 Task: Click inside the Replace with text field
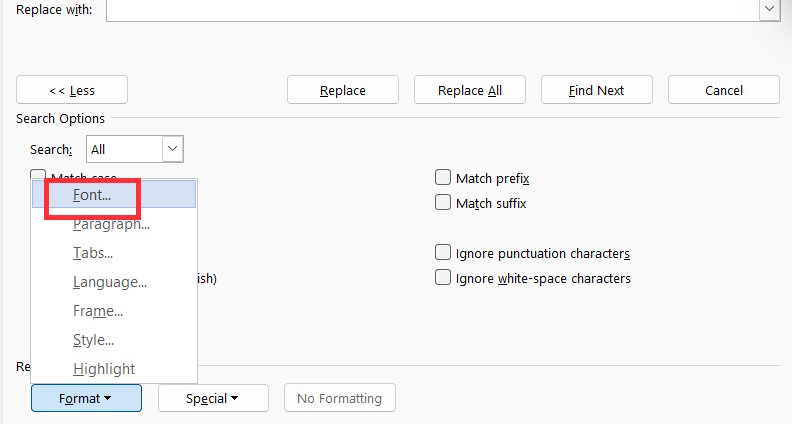click(x=430, y=9)
